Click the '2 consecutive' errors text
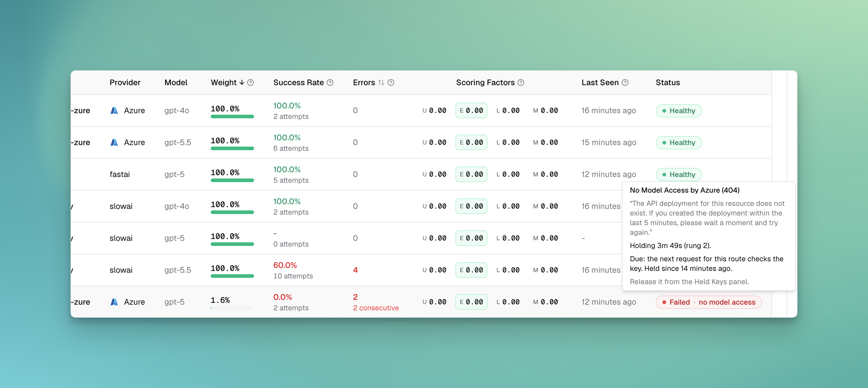This screenshot has height=388, width=868. (376, 308)
